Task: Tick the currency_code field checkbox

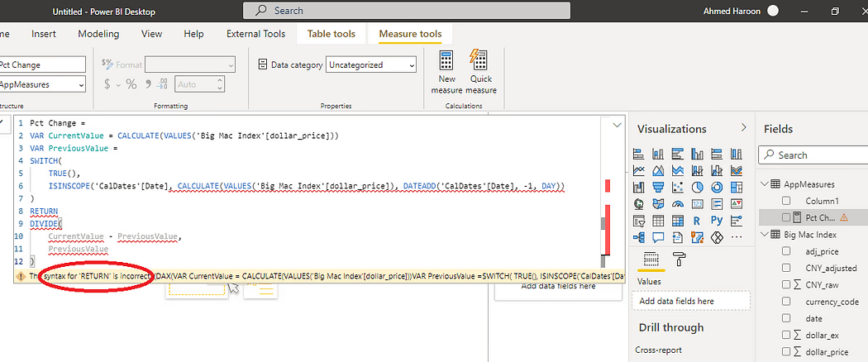Action: pos(786,302)
